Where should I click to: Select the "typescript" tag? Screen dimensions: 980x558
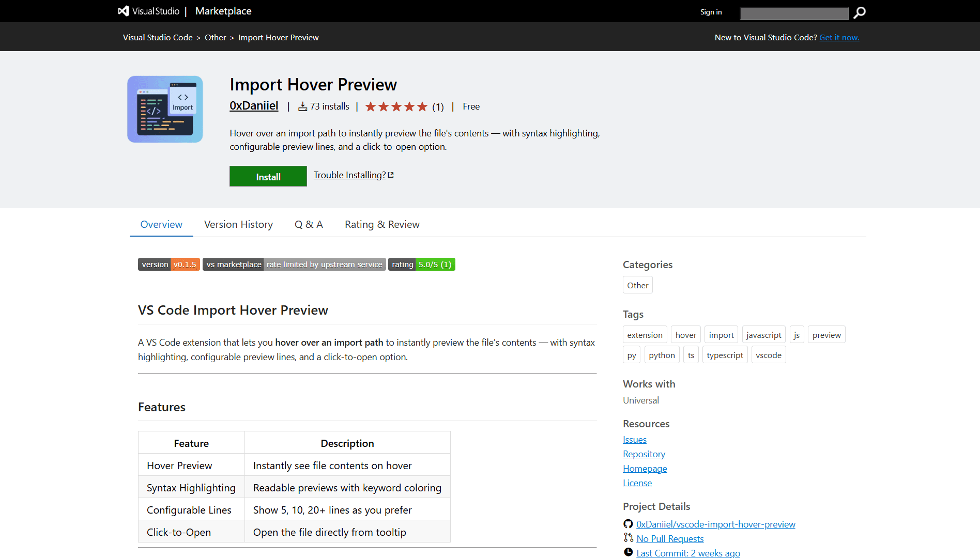point(725,354)
